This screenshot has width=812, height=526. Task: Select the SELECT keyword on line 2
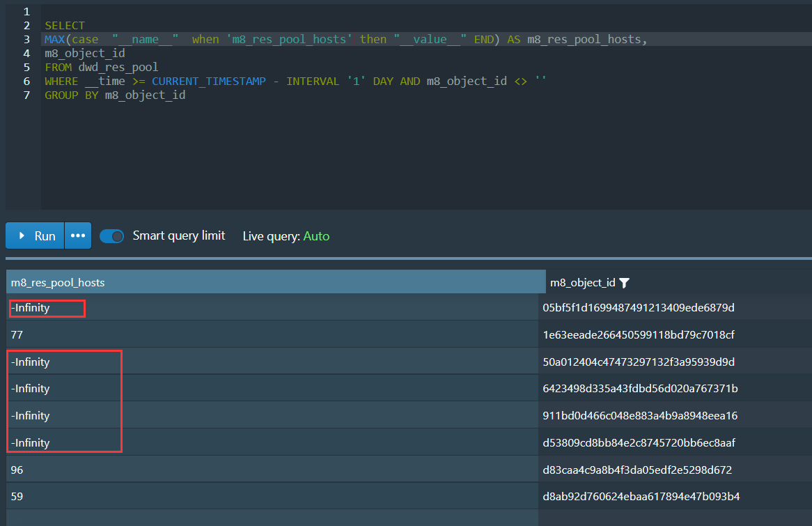click(65, 25)
